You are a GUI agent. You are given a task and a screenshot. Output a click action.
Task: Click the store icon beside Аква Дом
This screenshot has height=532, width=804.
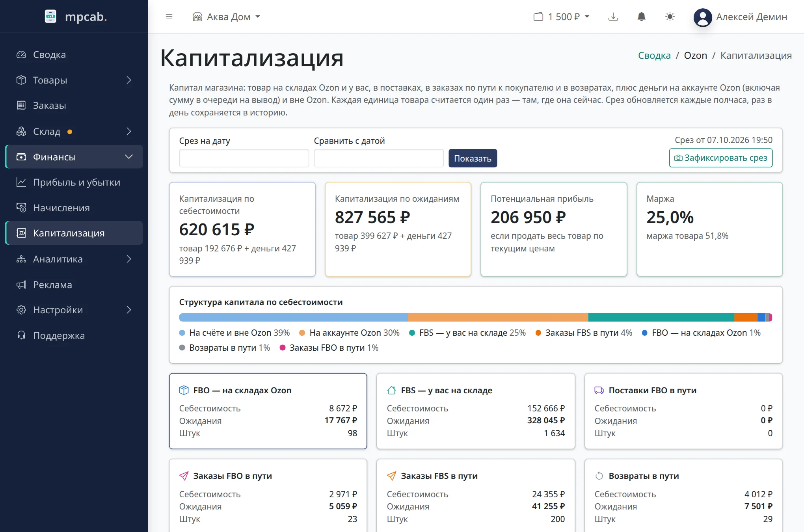tap(197, 17)
